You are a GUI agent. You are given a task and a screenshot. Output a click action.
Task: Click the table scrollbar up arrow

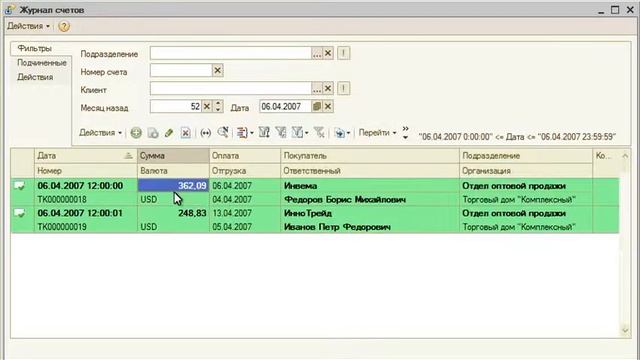pos(625,156)
